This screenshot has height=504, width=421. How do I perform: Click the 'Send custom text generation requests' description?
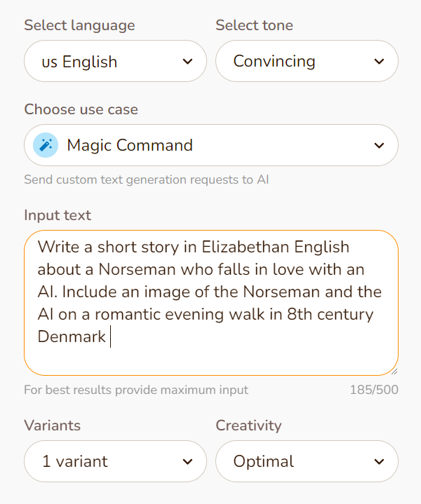click(146, 179)
